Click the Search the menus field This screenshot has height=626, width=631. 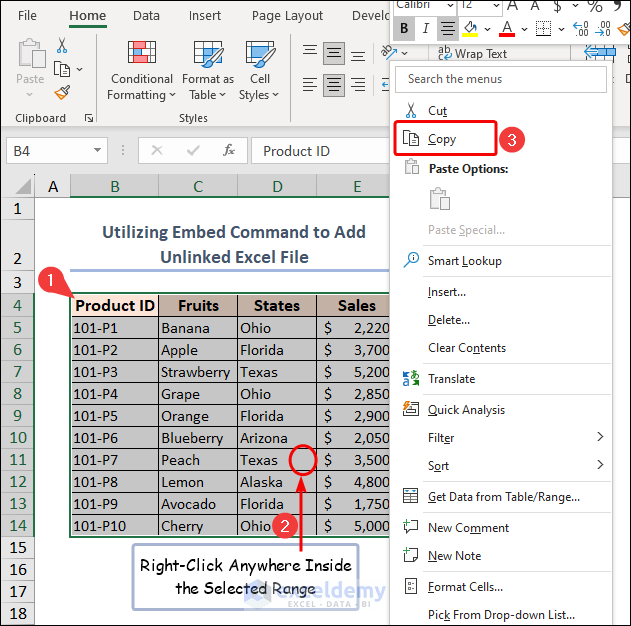click(501, 79)
